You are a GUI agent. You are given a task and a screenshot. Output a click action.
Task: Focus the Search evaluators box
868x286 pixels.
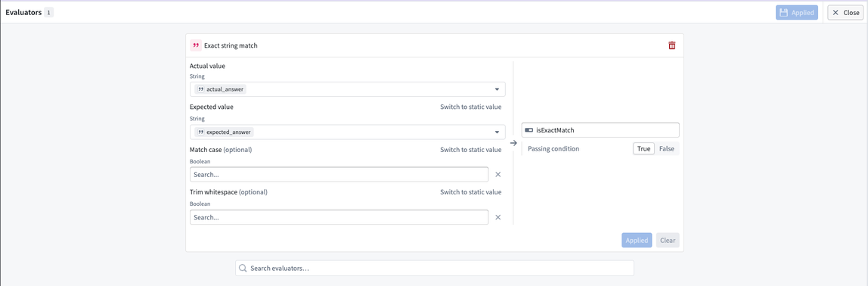[x=435, y=269]
